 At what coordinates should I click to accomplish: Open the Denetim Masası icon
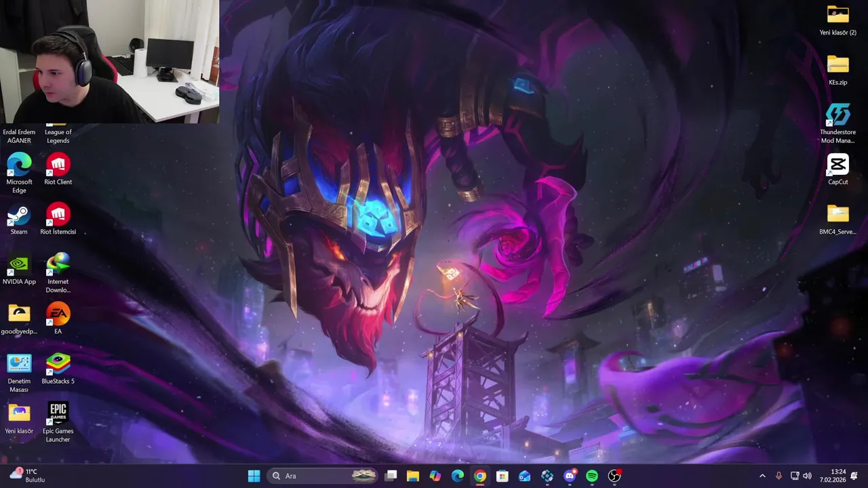click(x=19, y=364)
